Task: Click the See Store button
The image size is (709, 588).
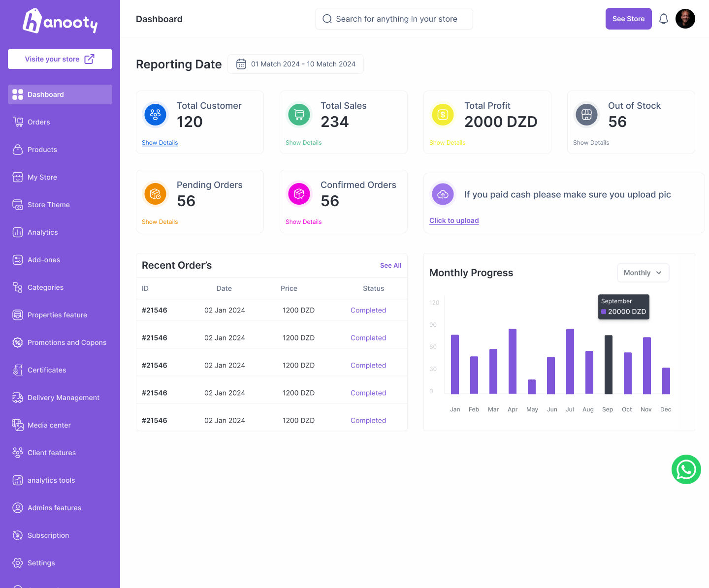Action: click(x=629, y=19)
